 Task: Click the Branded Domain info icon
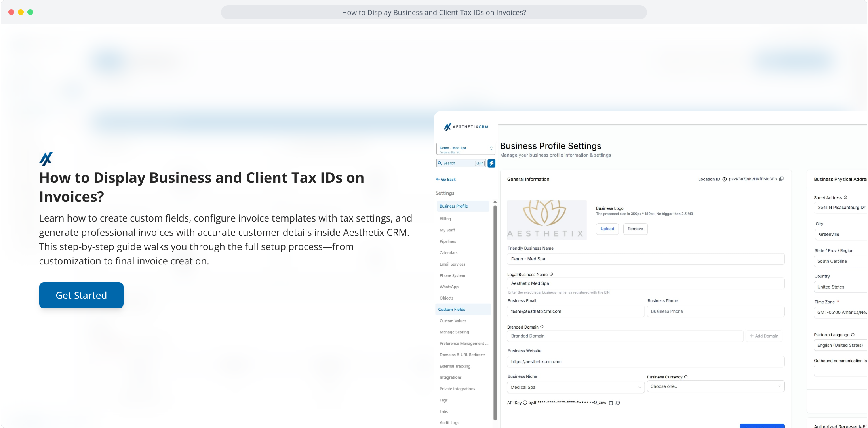[542, 327]
